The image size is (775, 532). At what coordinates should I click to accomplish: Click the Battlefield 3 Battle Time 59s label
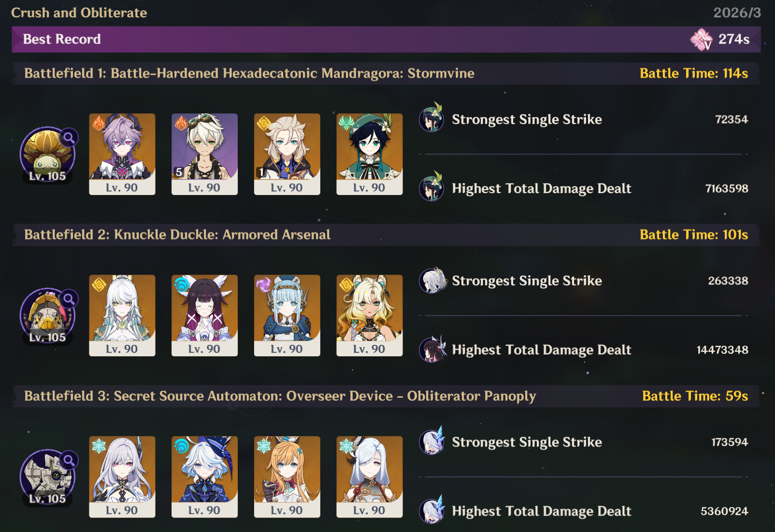tap(695, 396)
